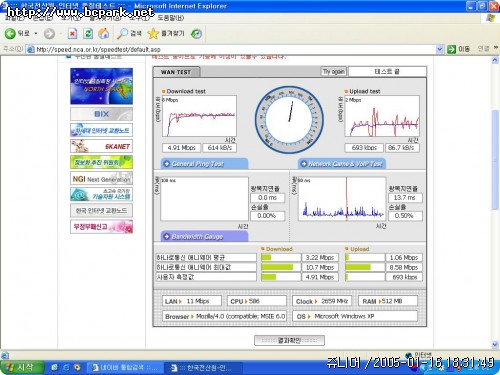The height and width of the screenshot is (375, 500).
Task: Click the 614 kB/s download value
Action: click(219, 148)
